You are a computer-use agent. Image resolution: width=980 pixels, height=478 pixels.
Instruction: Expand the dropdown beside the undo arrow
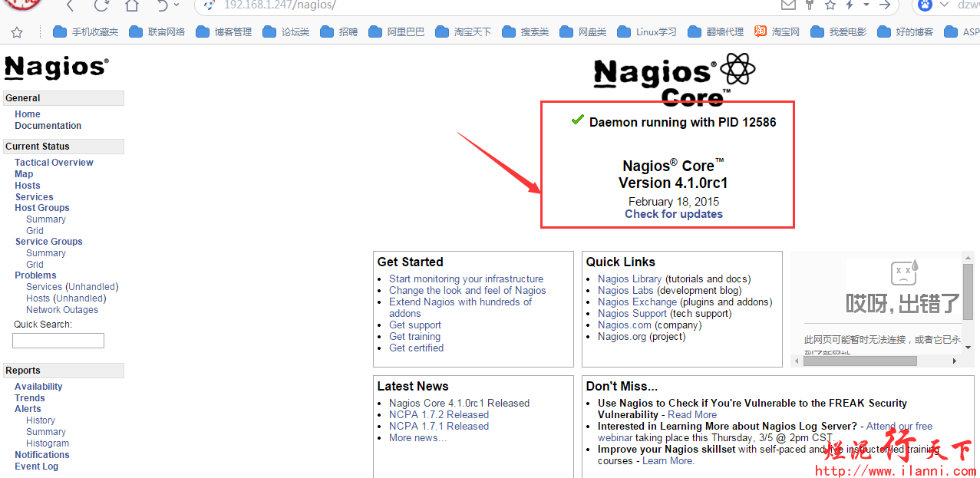coord(177,5)
